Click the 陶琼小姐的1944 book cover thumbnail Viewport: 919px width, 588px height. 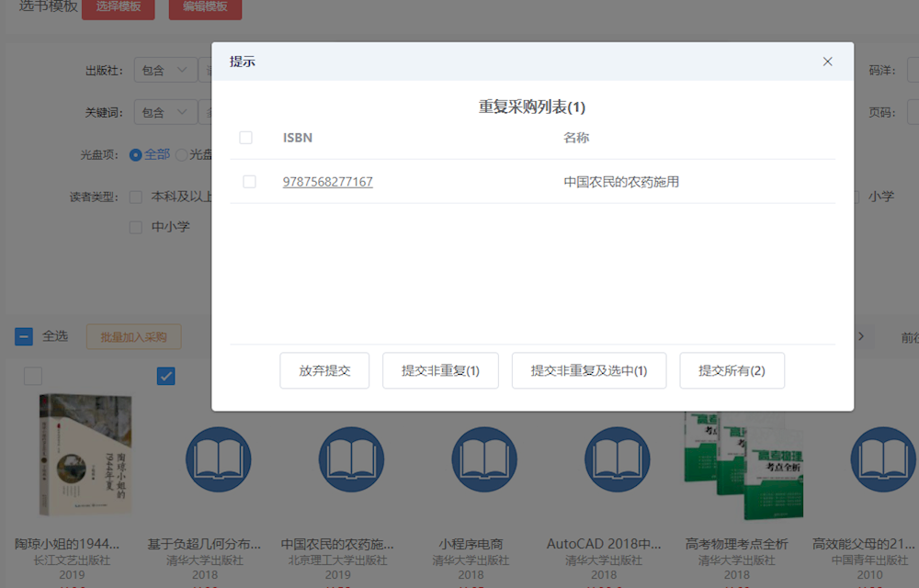(x=85, y=453)
